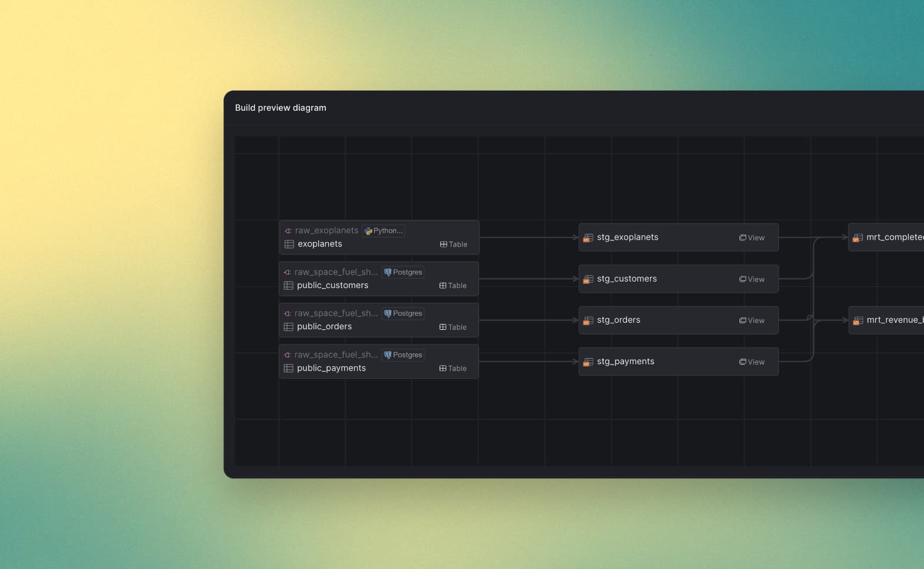Click the model icon beside stg_orders
924x569 pixels.
(x=588, y=320)
